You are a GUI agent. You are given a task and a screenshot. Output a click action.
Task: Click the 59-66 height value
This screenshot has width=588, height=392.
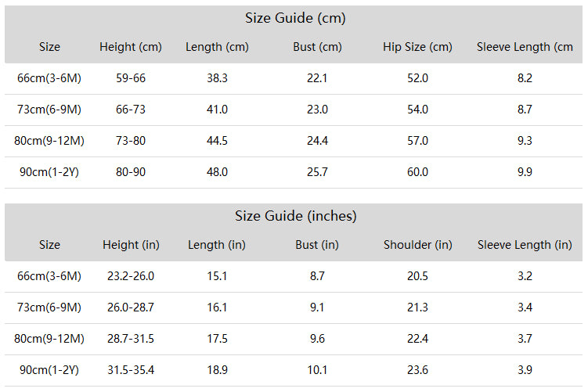(x=131, y=78)
